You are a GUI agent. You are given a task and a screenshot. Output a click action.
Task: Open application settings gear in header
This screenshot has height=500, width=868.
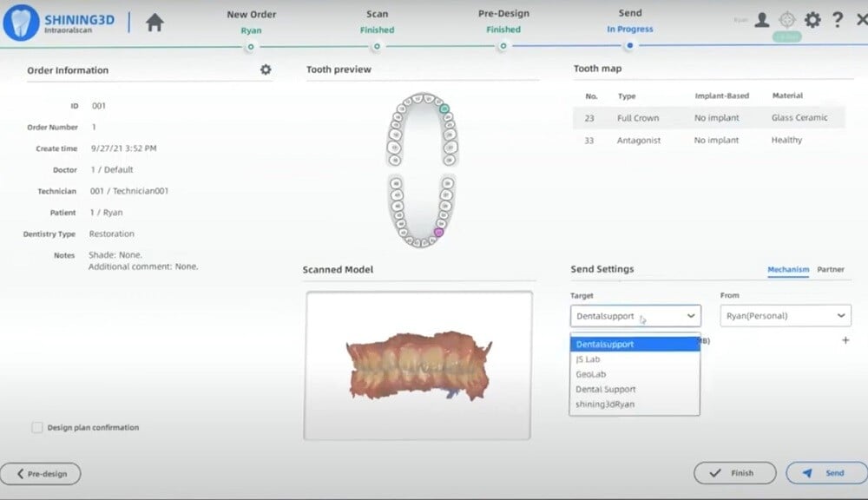pos(812,20)
